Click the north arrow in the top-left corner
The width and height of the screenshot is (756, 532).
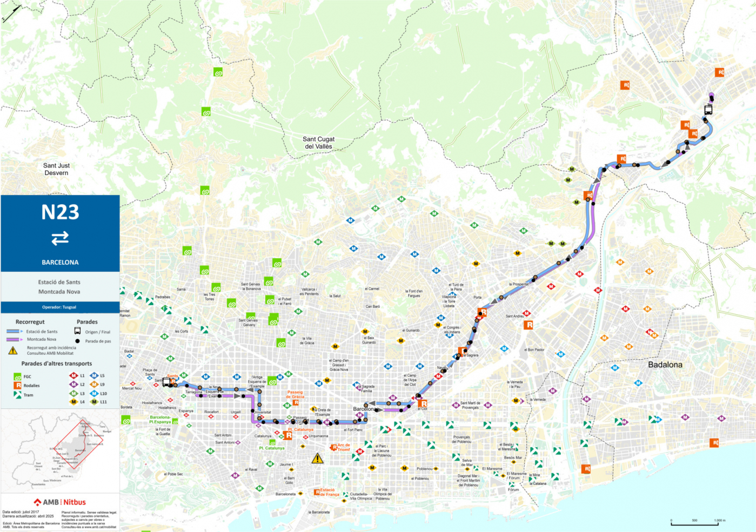pos(12,14)
